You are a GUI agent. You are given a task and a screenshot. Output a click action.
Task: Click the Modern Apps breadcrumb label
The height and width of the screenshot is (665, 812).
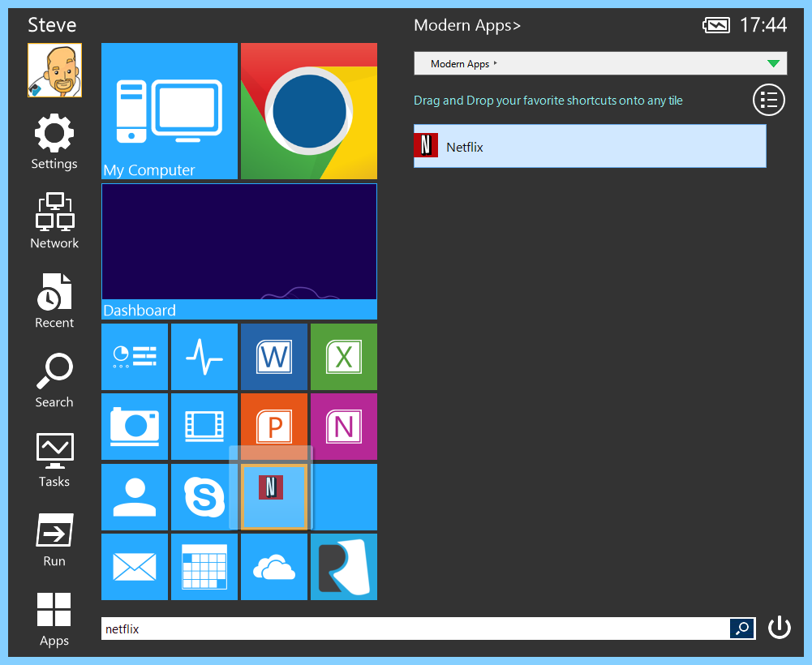click(460, 64)
